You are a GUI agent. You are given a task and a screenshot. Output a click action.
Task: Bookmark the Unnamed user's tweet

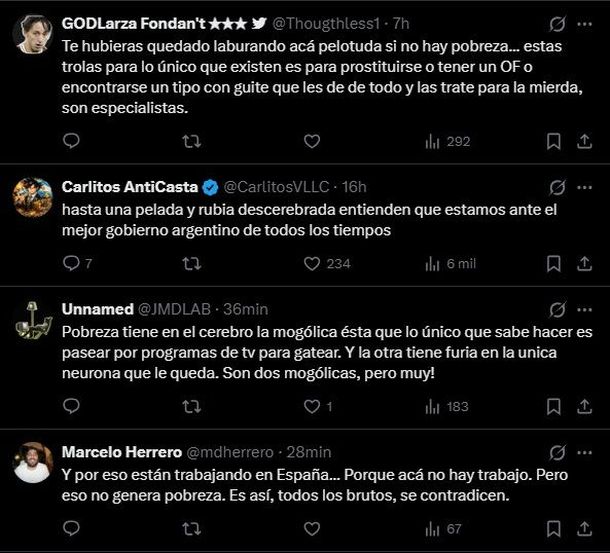pos(553,406)
